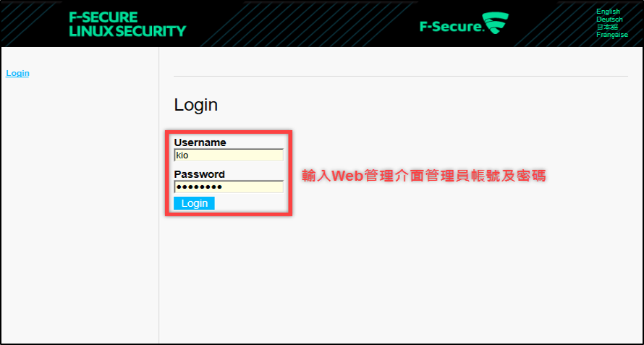Click the bold Password label

pos(199,174)
